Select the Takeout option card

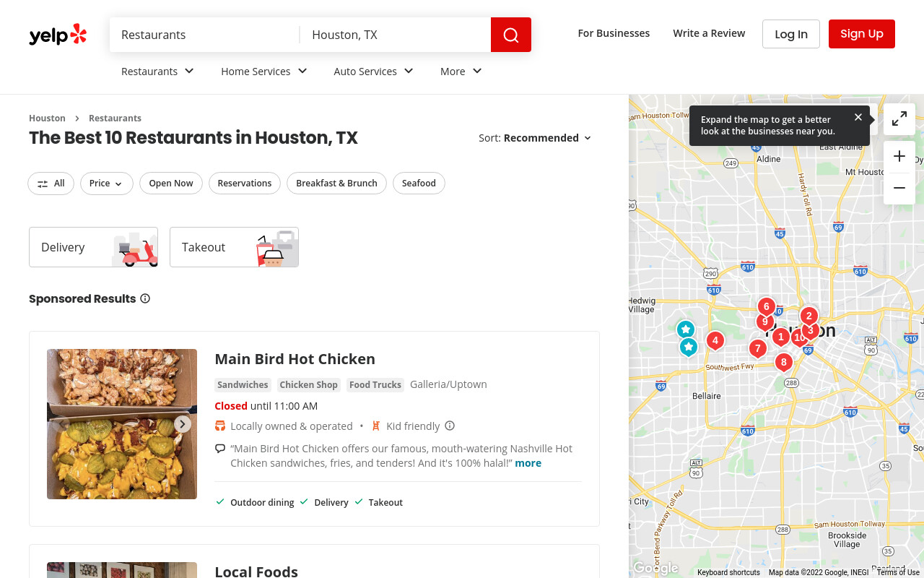coord(234,247)
